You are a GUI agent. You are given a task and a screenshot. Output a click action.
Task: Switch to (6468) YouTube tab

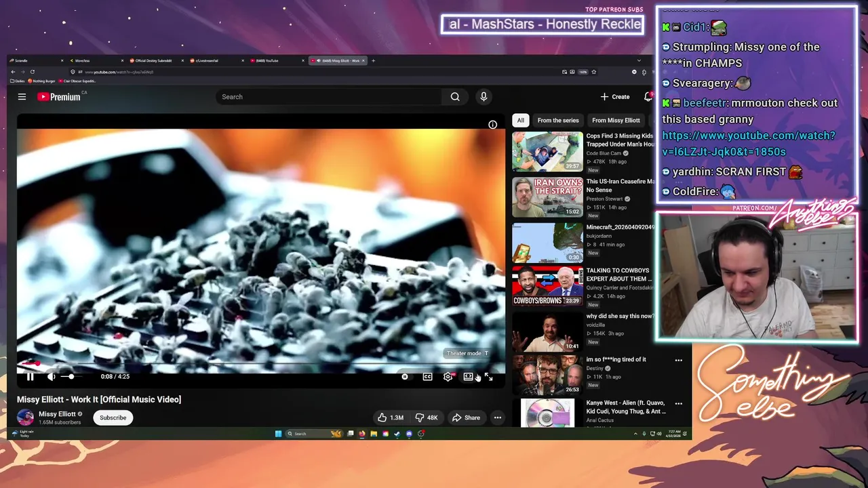(x=277, y=60)
